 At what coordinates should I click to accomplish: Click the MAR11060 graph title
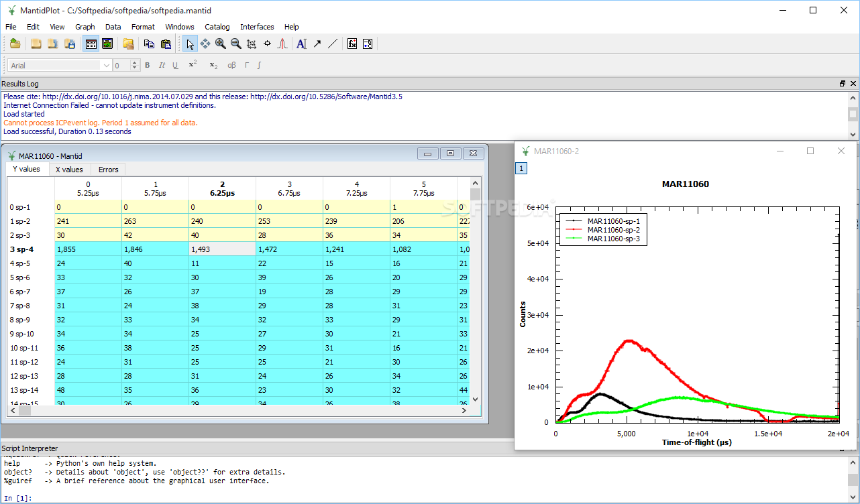[685, 184]
